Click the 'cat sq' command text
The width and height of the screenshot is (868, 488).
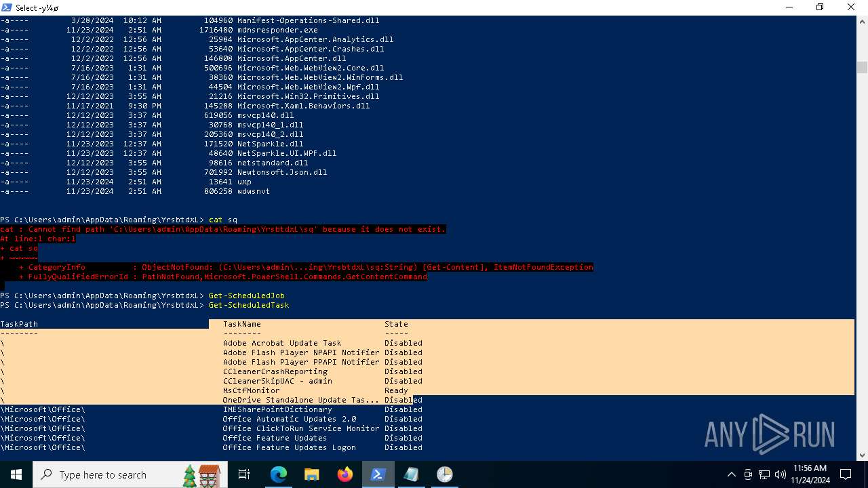tap(223, 220)
